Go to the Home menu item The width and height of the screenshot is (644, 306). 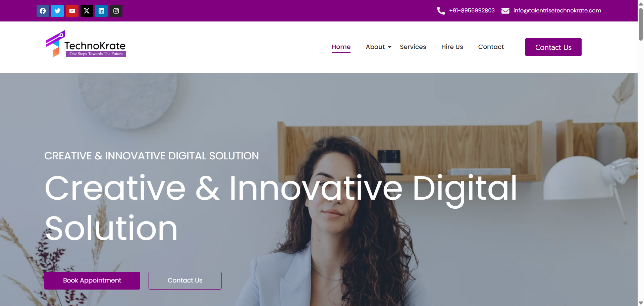point(341,47)
